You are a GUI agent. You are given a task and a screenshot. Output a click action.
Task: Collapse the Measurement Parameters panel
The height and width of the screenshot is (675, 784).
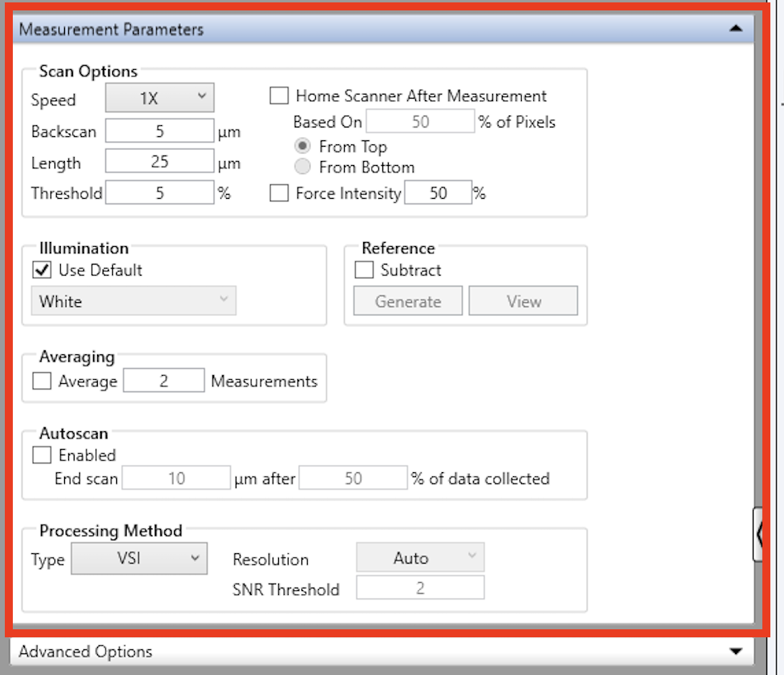735,29
